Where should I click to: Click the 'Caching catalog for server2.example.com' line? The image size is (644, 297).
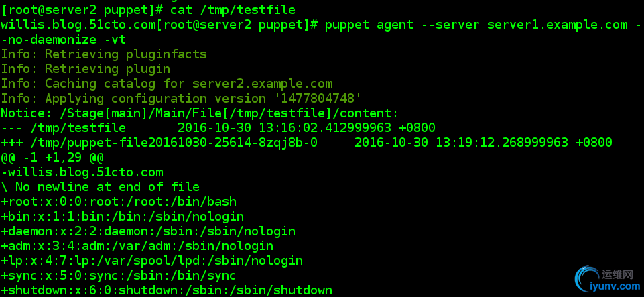[x=188, y=84]
